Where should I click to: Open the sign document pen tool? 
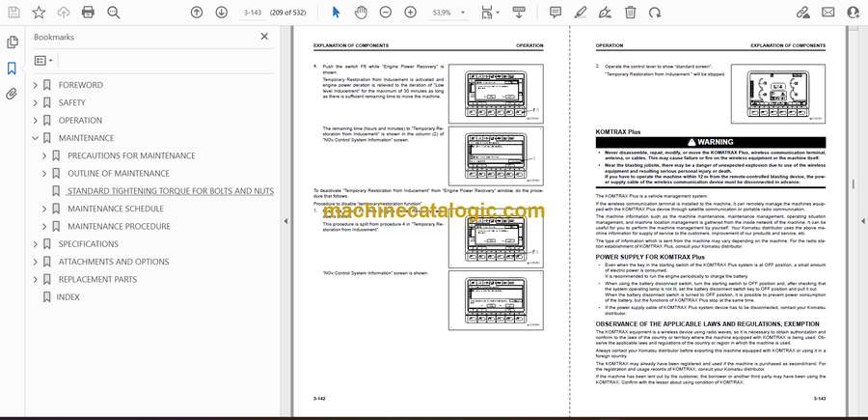tap(606, 13)
